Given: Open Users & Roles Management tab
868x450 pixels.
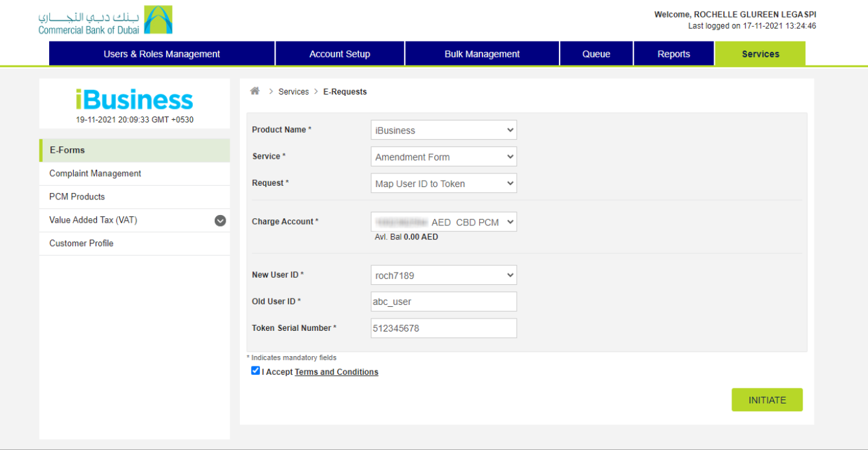Looking at the screenshot, I should [x=162, y=54].
